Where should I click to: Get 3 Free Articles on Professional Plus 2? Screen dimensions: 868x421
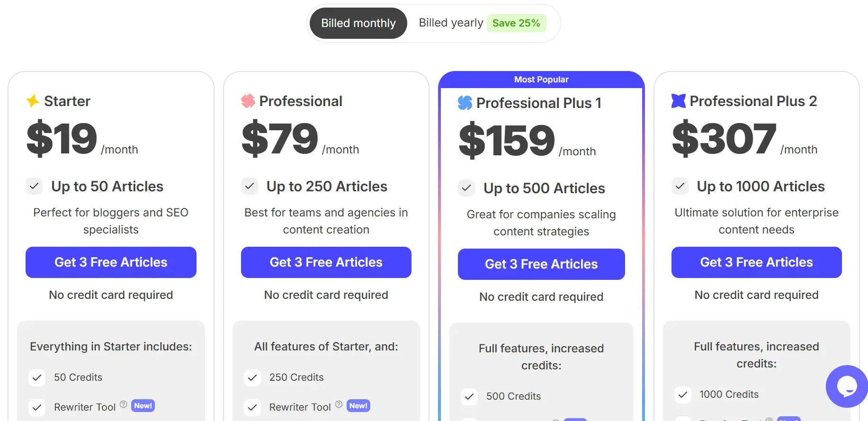tap(756, 262)
